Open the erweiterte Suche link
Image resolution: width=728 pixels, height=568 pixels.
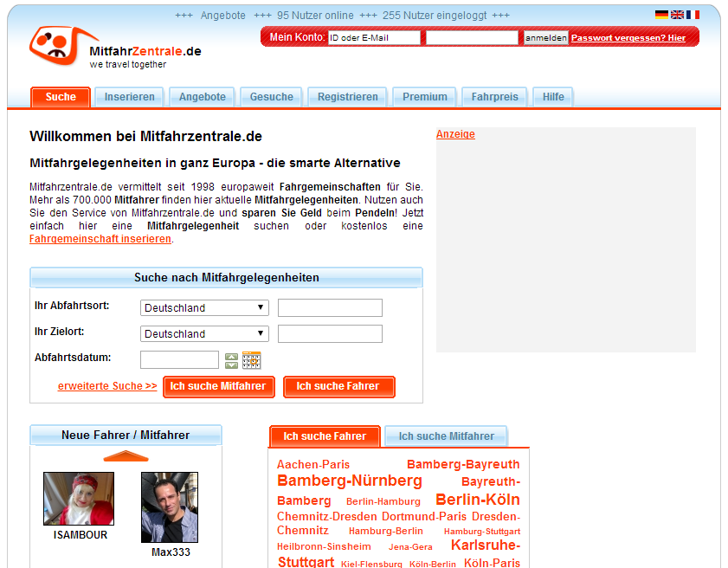[107, 386]
